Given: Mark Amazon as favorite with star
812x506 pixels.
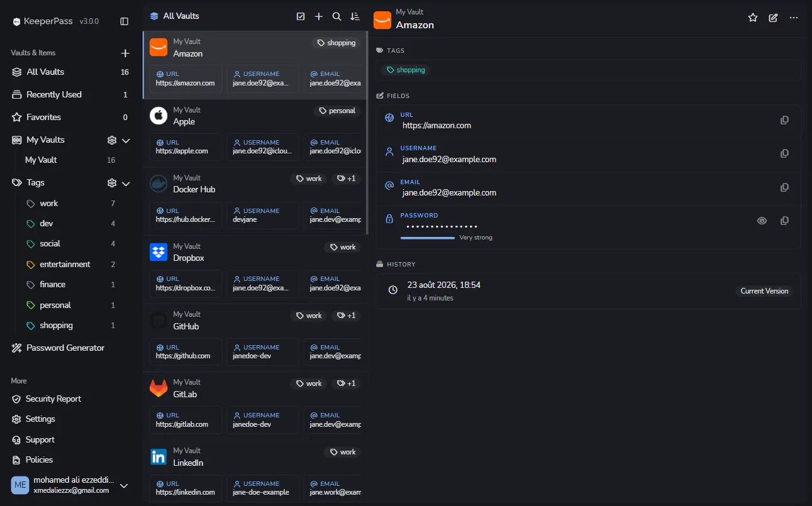Looking at the screenshot, I should [753, 18].
